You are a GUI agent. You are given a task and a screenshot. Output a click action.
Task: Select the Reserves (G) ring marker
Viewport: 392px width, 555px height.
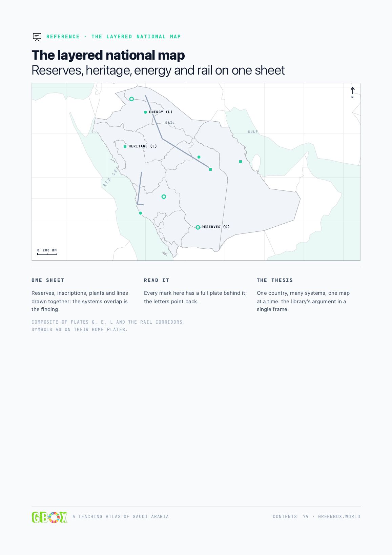pos(198,227)
